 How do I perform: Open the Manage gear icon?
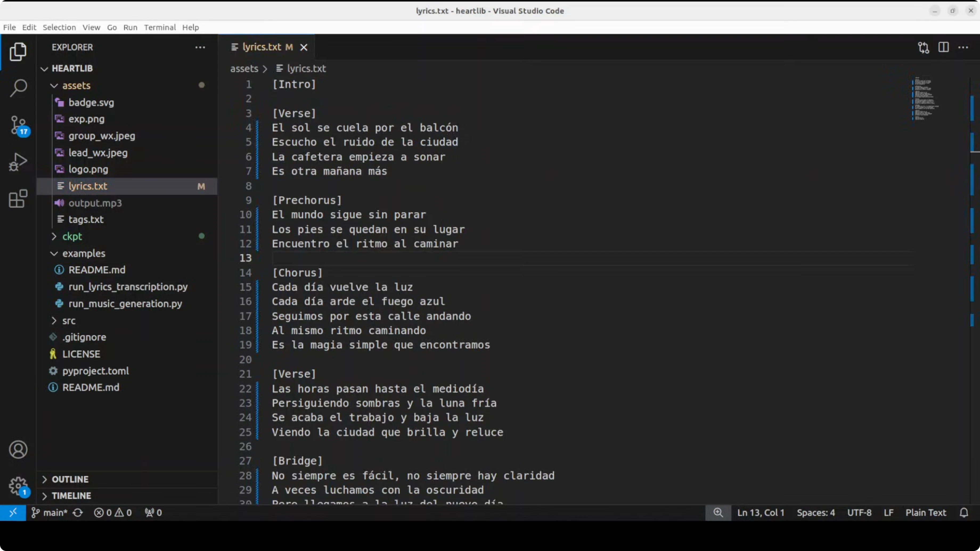[x=18, y=486]
